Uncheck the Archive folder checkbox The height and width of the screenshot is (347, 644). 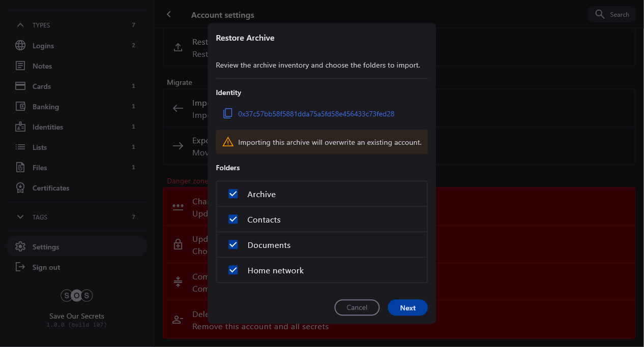click(x=233, y=194)
